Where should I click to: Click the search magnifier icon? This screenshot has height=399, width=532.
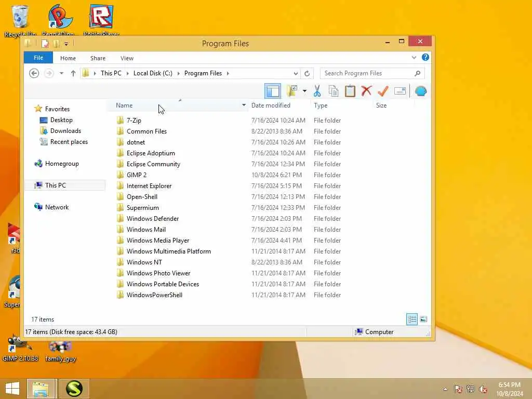(x=418, y=73)
